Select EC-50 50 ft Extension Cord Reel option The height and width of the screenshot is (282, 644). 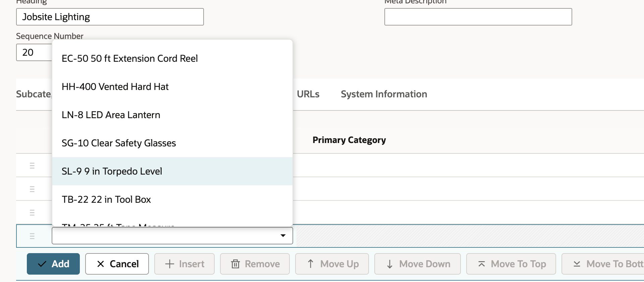[x=172, y=58]
